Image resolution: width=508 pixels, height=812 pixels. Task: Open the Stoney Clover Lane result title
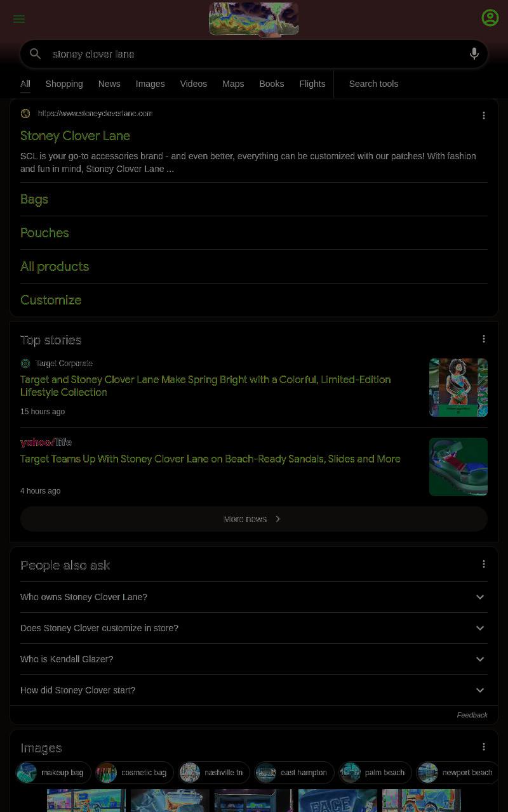(75, 136)
